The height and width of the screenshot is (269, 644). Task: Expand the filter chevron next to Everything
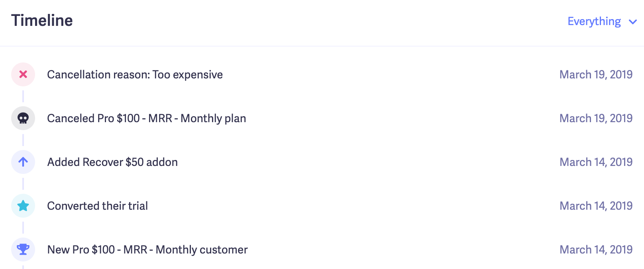click(632, 22)
